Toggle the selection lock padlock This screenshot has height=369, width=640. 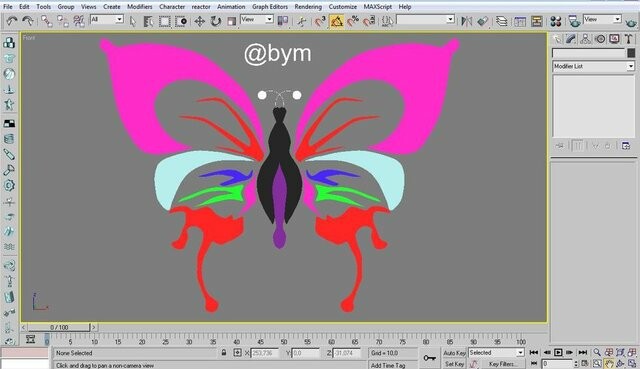(x=224, y=352)
